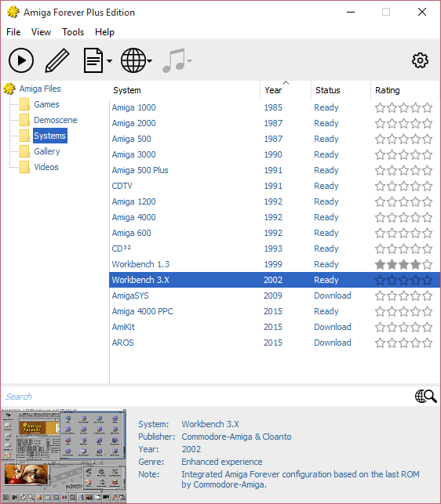Select the Amiga 600 entry
Image resolution: width=441 pixels, height=504 pixels.
(131, 233)
